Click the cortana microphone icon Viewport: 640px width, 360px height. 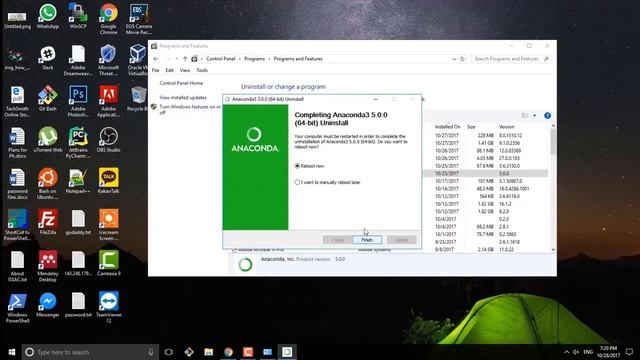(x=151, y=352)
